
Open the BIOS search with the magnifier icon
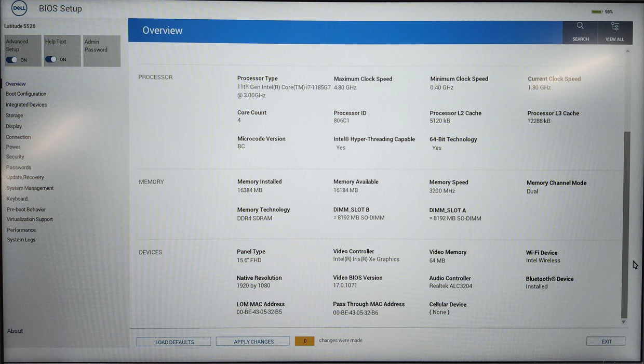click(580, 30)
